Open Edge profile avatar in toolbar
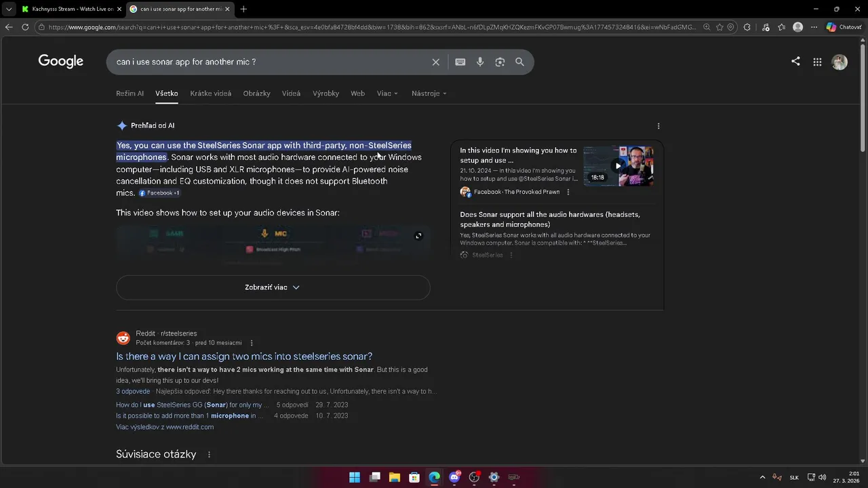The width and height of the screenshot is (868, 488). (798, 27)
